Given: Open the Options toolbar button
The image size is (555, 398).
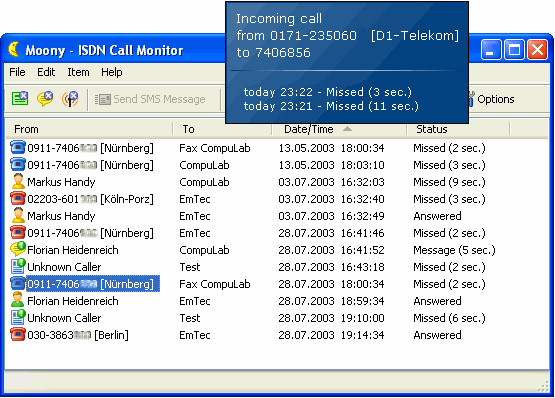Looking at the screenshot, I should [491, 99].
